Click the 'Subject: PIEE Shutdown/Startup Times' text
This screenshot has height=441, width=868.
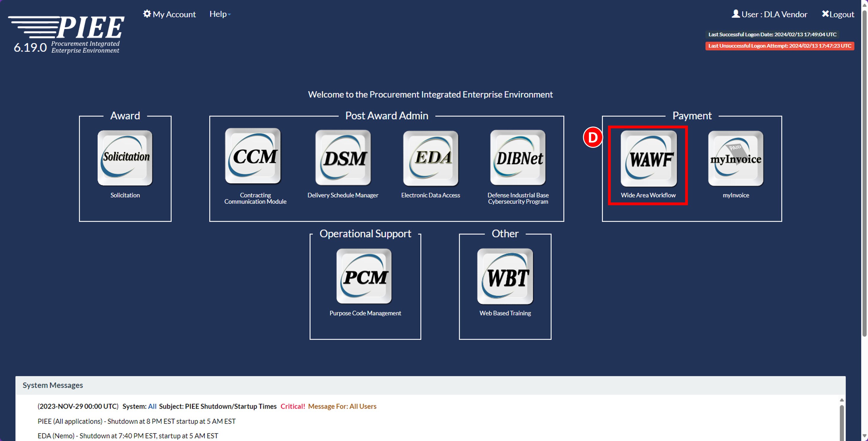[x=218, y=406]
